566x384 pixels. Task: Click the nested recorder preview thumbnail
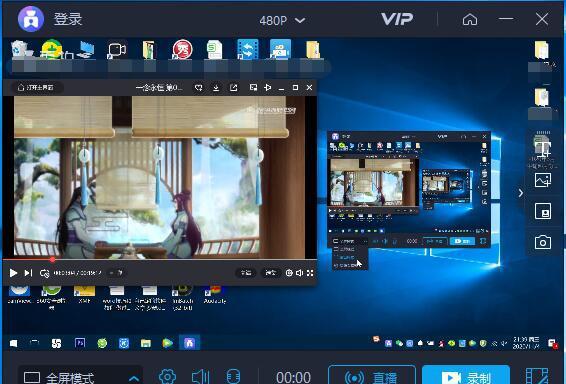click(x=409, y=189)
